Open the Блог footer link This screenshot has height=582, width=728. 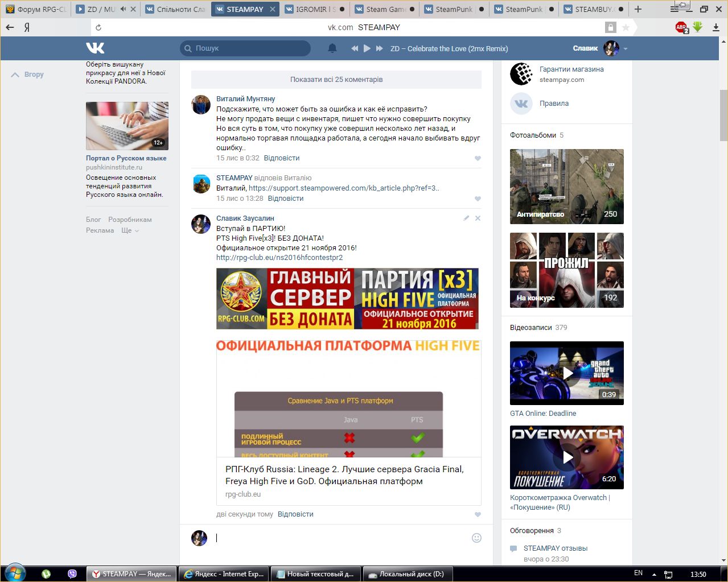point(93,220)
